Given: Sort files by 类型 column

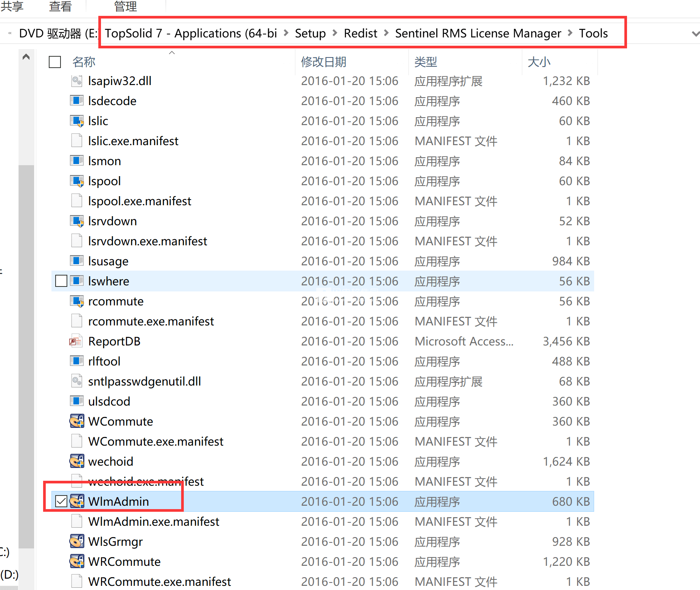Looking at the screenshot, I should pos(426,62).
